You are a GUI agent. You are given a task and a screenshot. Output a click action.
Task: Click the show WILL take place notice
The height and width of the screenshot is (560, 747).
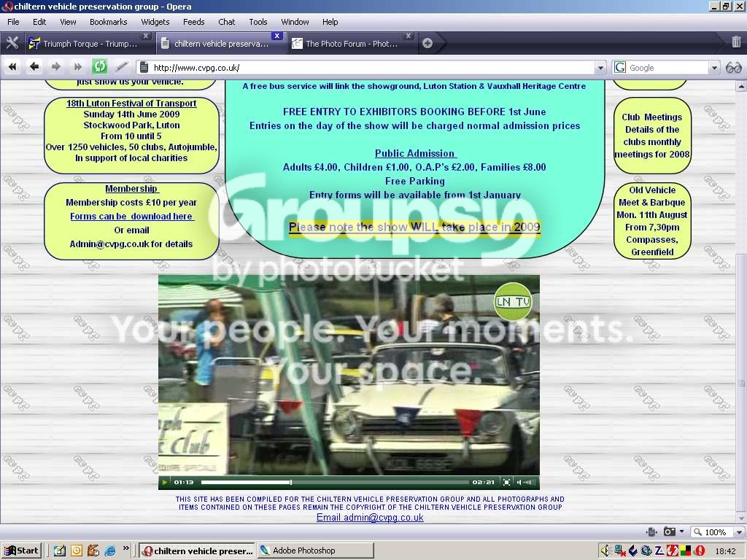click(x=414, y=227)
